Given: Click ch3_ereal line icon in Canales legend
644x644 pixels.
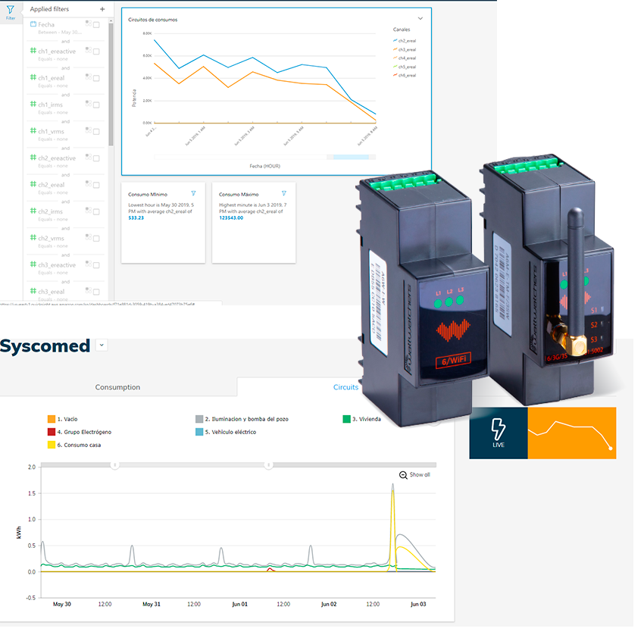Looking at the screenshot, I should coord(395,49).
